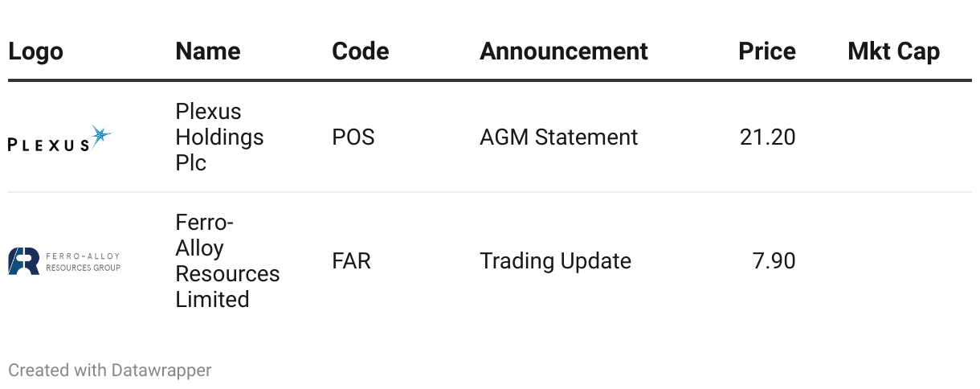Sort by the Price column header
This screenshot has height=389, width=980.
coord(766,52)
